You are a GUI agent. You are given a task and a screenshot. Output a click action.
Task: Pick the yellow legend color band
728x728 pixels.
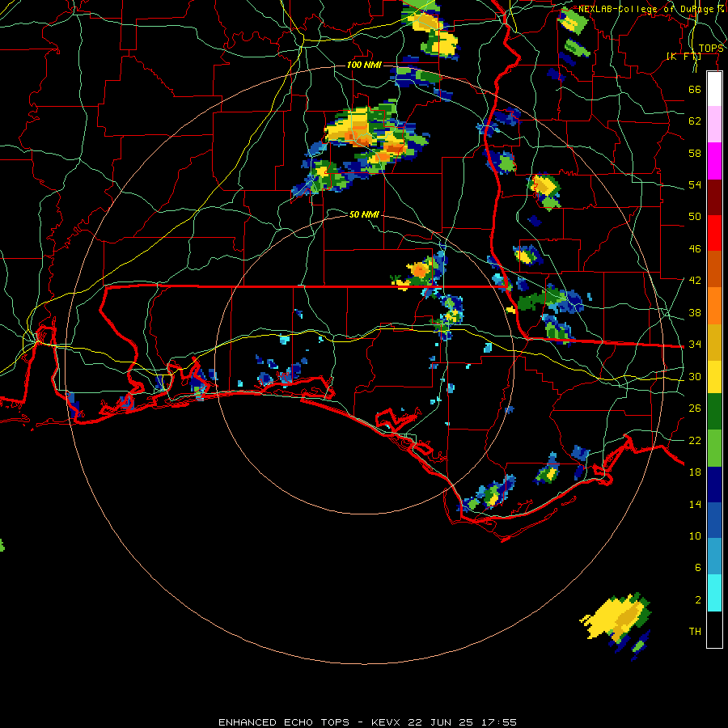coord(714,377)
